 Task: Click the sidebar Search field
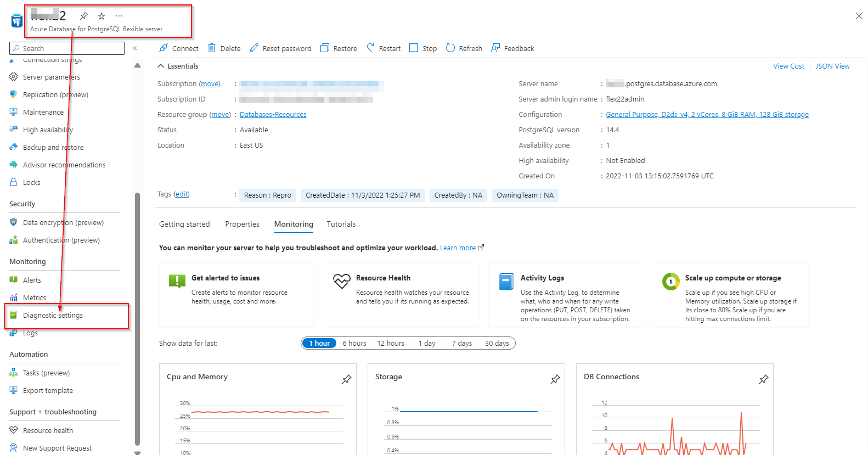coord(67,48)
